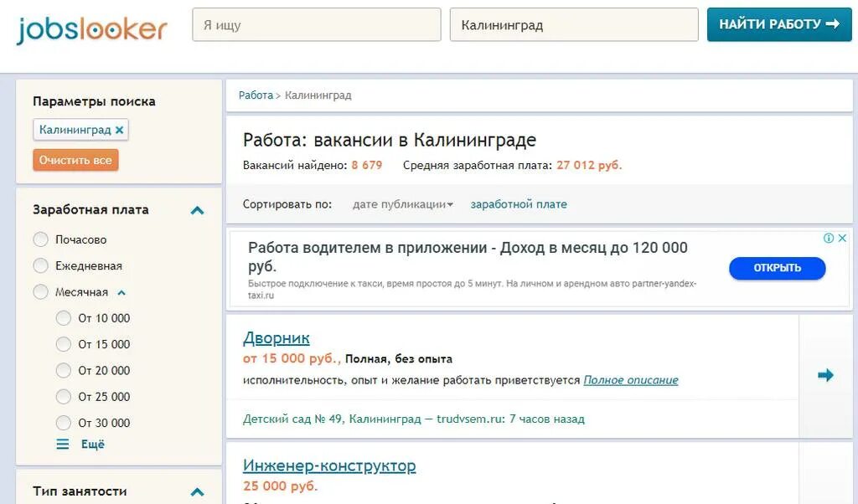
Task: Click the average salary 27 012 руб. value
Action: tap(589, 165)
